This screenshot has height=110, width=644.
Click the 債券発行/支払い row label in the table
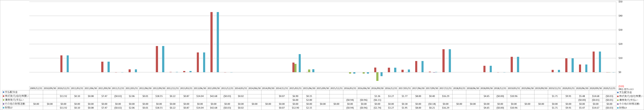(x=14, y=100)
